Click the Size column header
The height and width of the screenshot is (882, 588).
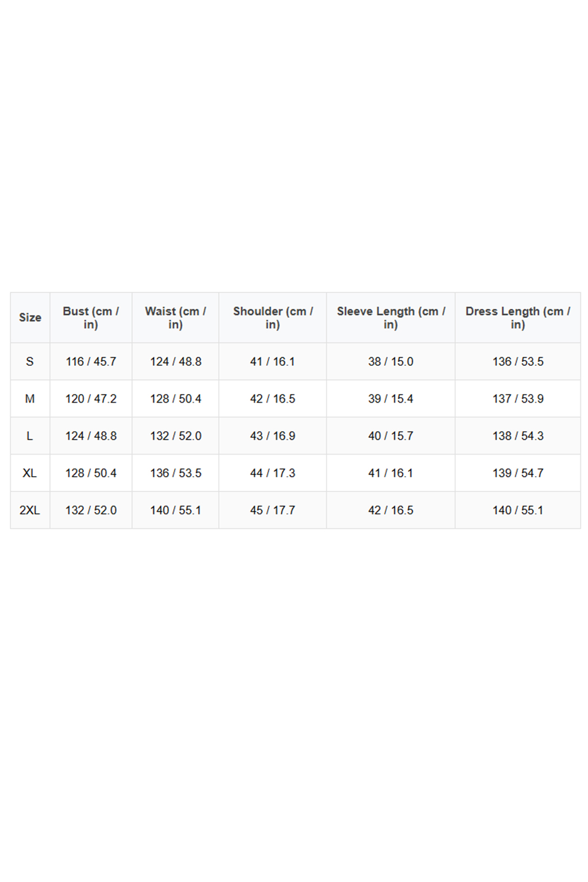(30, 318)
